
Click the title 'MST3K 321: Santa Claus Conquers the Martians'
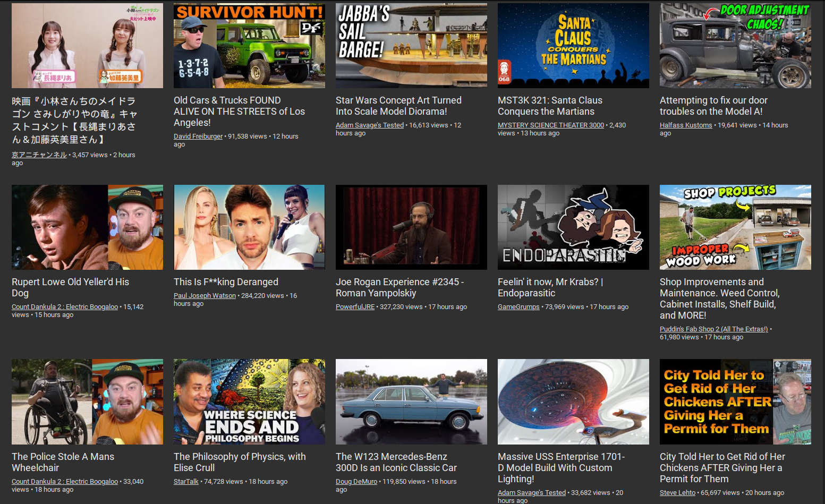tap(550, 106)
